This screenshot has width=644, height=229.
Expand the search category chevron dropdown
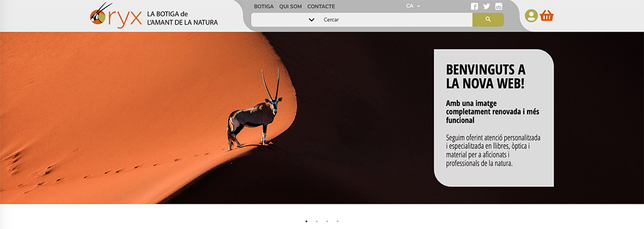[311, 20]
